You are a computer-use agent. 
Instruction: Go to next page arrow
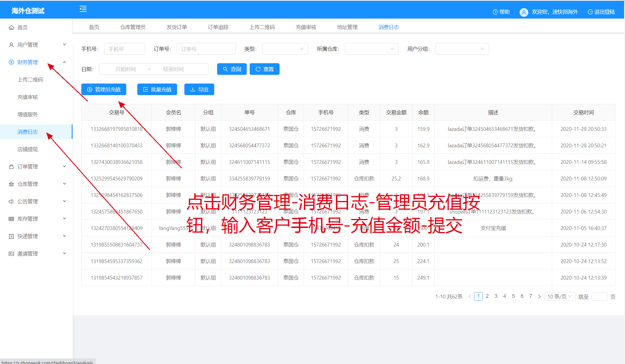pyautogui.click(x=539, y=296)
